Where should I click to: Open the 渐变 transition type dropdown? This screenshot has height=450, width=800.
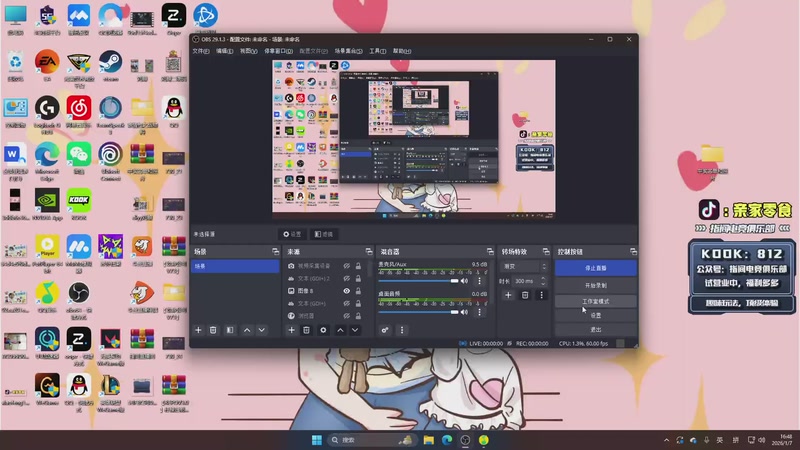[x=525, y=266]
